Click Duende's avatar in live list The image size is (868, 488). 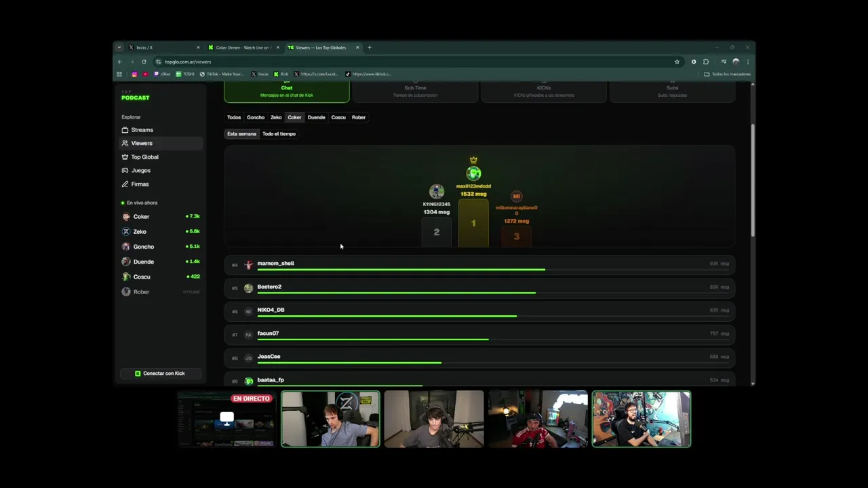click(126, 262)
